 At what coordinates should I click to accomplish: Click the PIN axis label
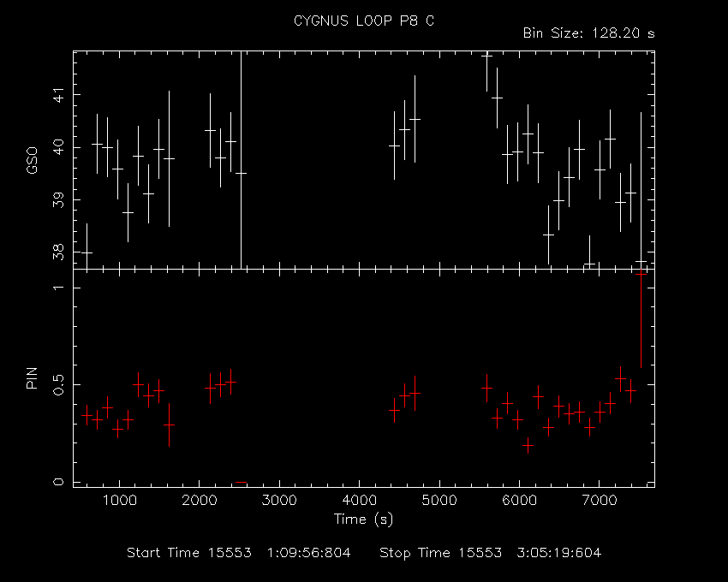click(32, 377)
